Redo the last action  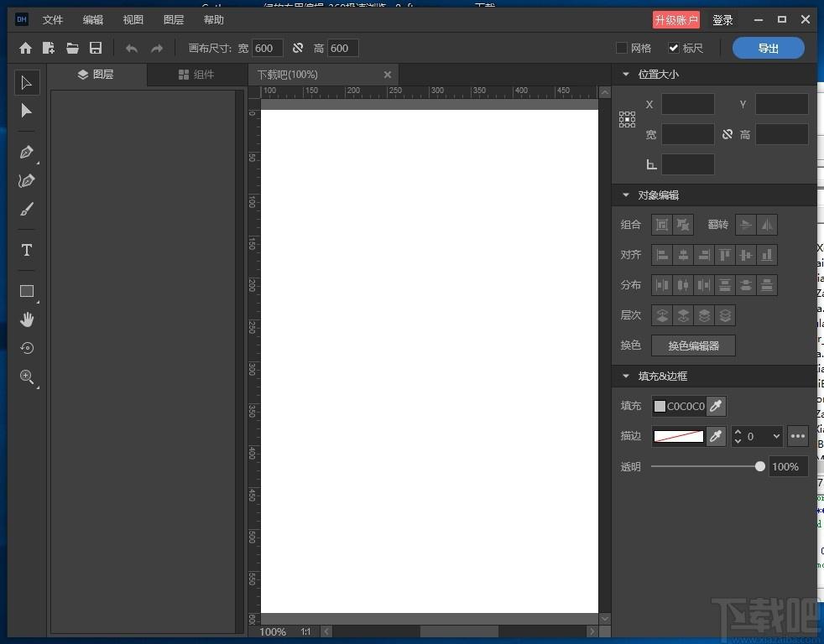pos(157,49)
